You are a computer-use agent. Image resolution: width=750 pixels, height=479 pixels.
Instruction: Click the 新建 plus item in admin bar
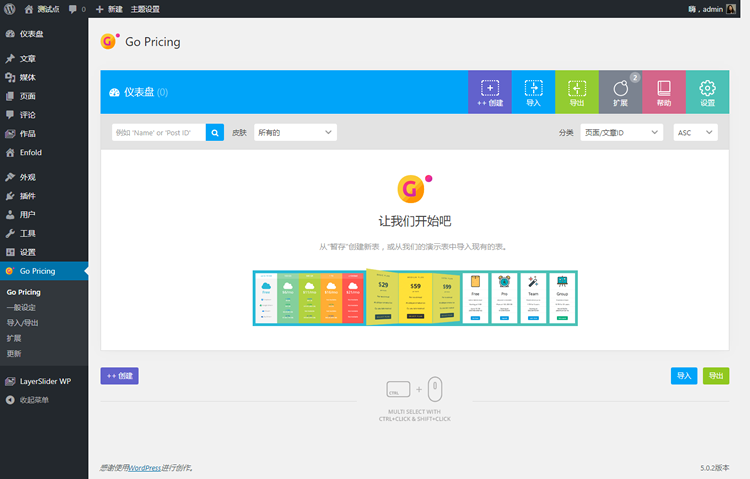pos(109,9)
